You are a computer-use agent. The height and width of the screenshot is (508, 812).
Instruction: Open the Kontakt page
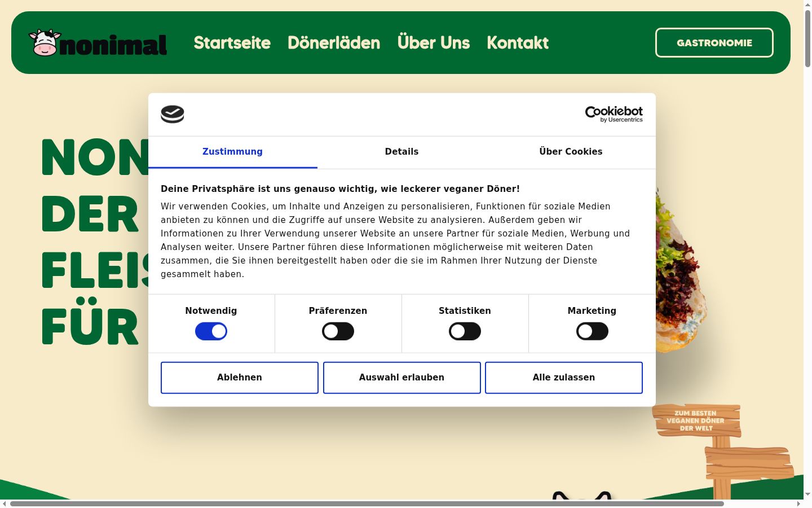(518, 43)
